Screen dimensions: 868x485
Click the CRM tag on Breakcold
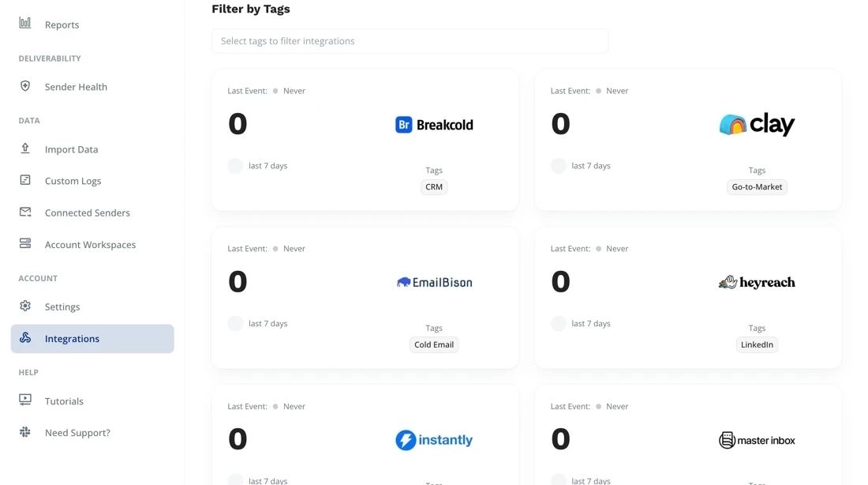433,186
